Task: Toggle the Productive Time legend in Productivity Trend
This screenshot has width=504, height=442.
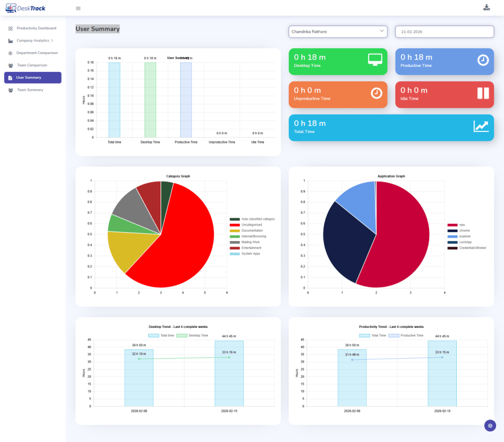Action: pos(394,336)
